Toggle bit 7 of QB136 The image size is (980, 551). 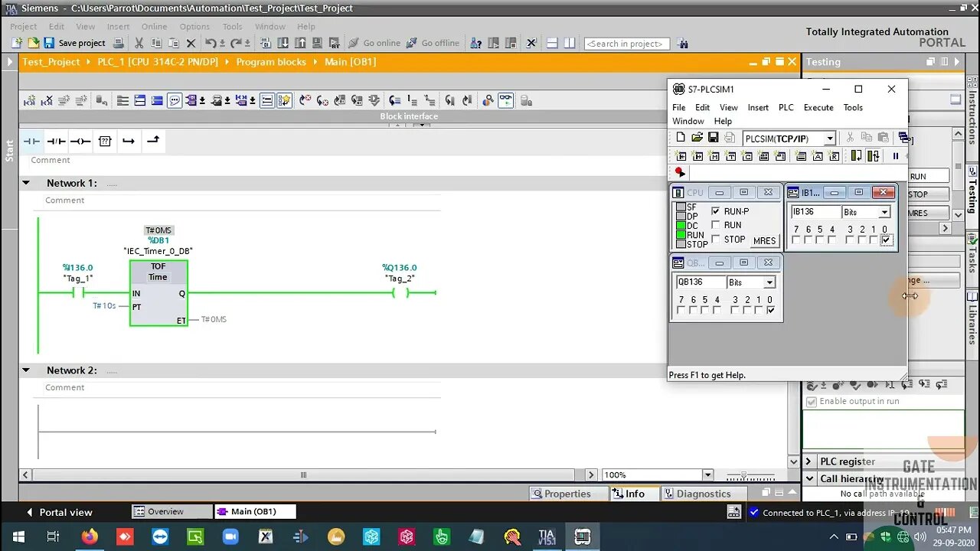coord(681,310)
